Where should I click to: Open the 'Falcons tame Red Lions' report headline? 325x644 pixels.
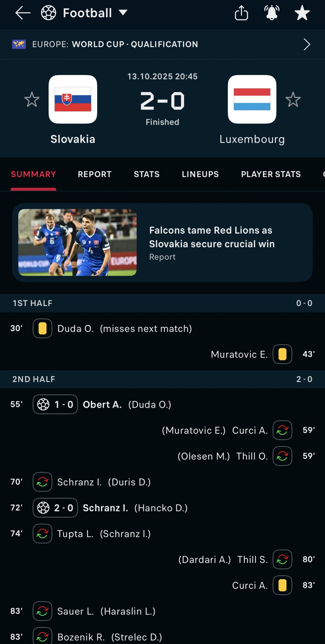pos(212,237)
